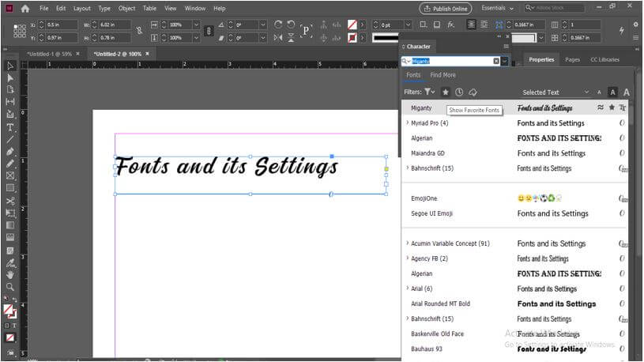Show similar fonts for Miganty
This screenshot has height=362, width=644.
[601, 107]
